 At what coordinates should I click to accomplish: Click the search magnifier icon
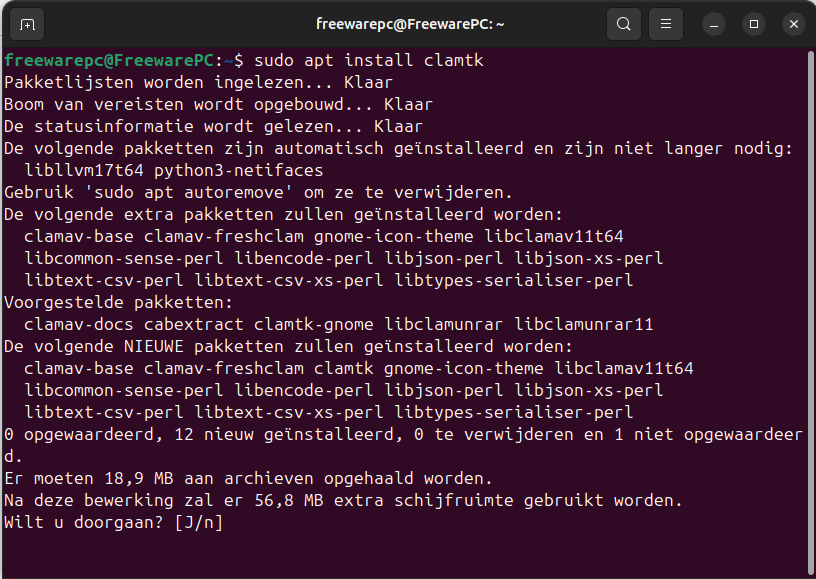pos(624,24)
